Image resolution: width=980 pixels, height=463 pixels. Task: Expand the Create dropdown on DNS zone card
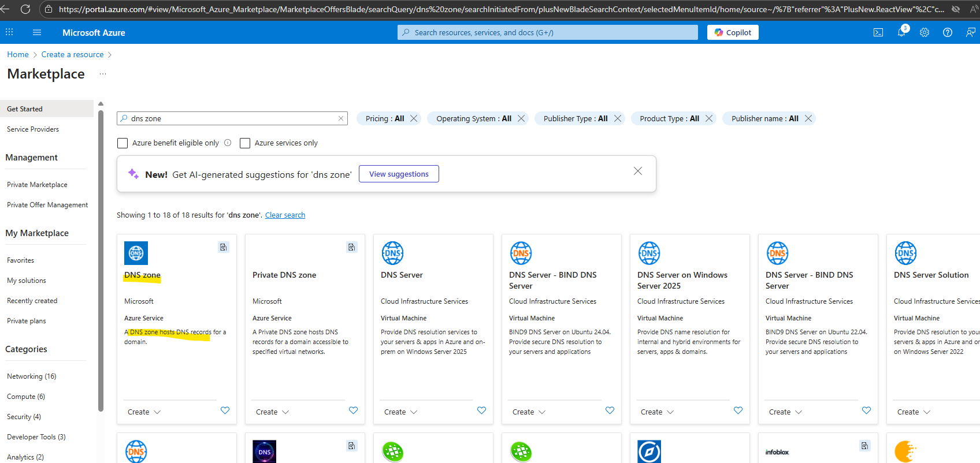144,412
